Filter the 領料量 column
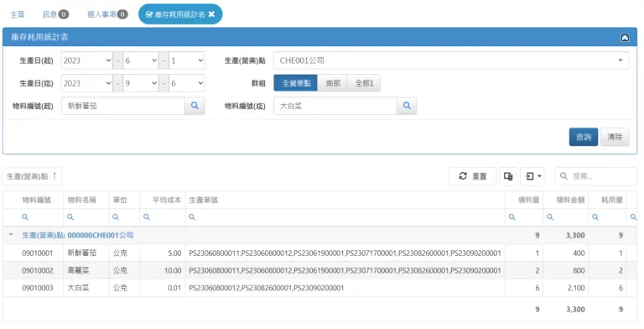The height and width of the screenshot is (329, 644). tap(512, 217)
